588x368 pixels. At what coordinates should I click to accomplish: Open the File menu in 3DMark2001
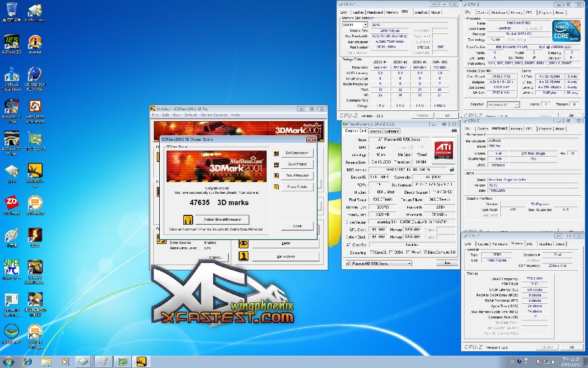tap(155, 115)
